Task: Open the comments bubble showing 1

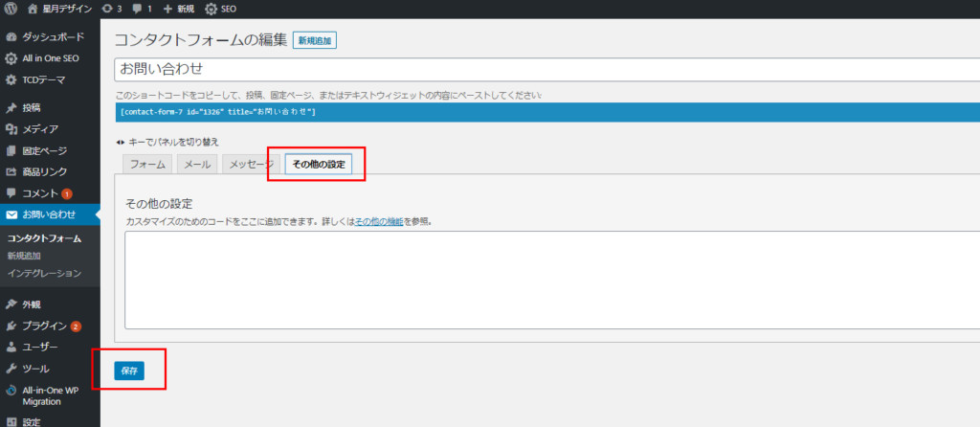Action: coord(142,9)
